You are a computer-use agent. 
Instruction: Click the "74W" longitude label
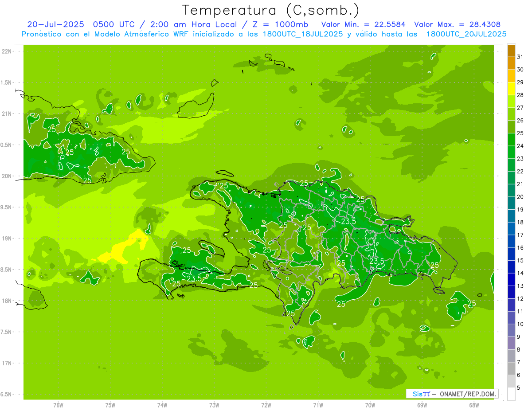click(162, 405)
